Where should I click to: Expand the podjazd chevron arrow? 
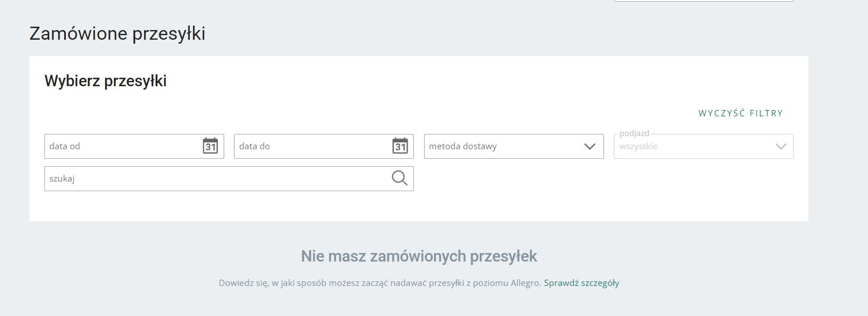781,146
